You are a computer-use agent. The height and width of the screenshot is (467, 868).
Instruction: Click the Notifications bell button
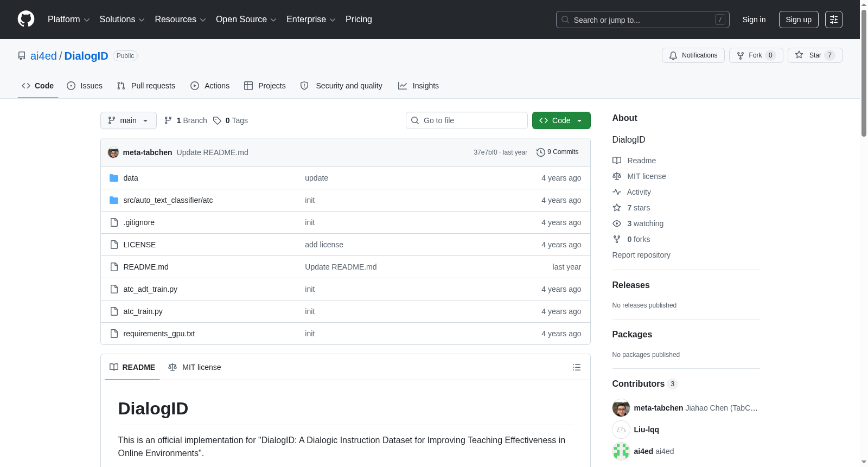coord(693,55)
